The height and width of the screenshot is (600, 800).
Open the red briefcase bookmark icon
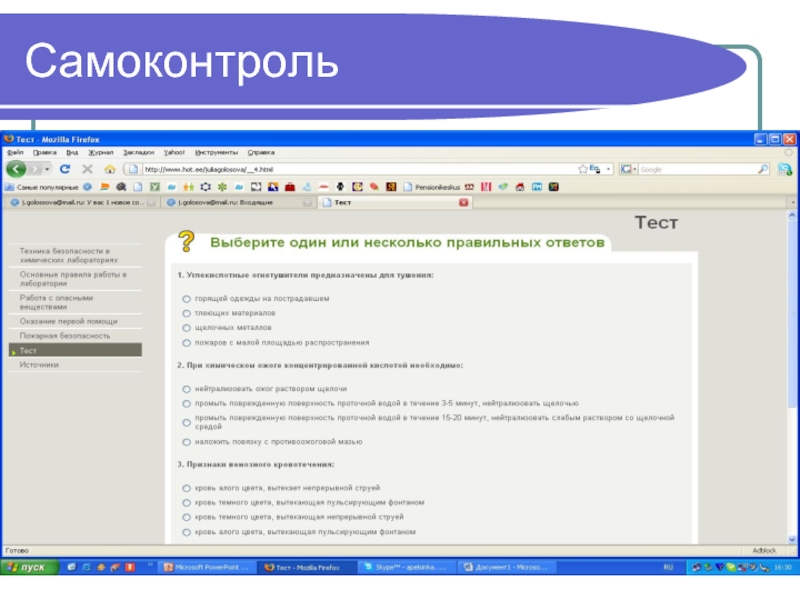(290, 187)
